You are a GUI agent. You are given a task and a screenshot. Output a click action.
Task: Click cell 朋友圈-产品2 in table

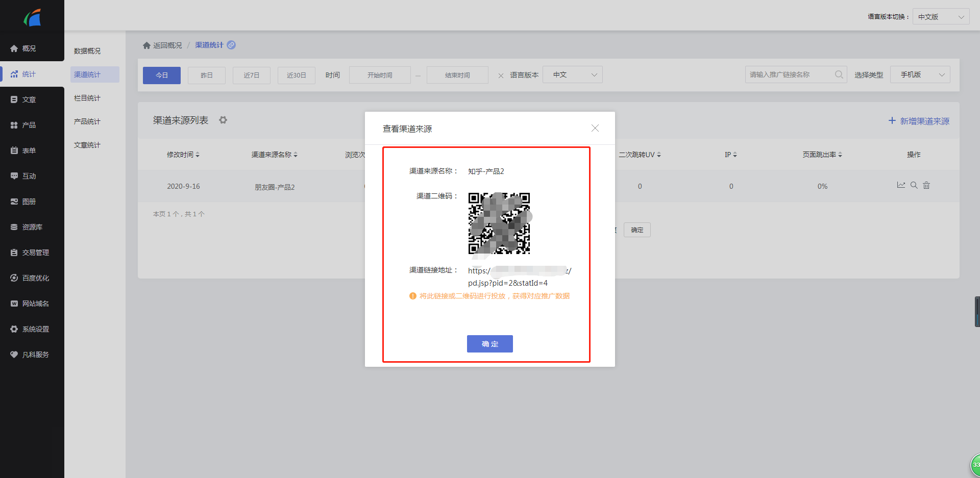(x=275, y=187)
